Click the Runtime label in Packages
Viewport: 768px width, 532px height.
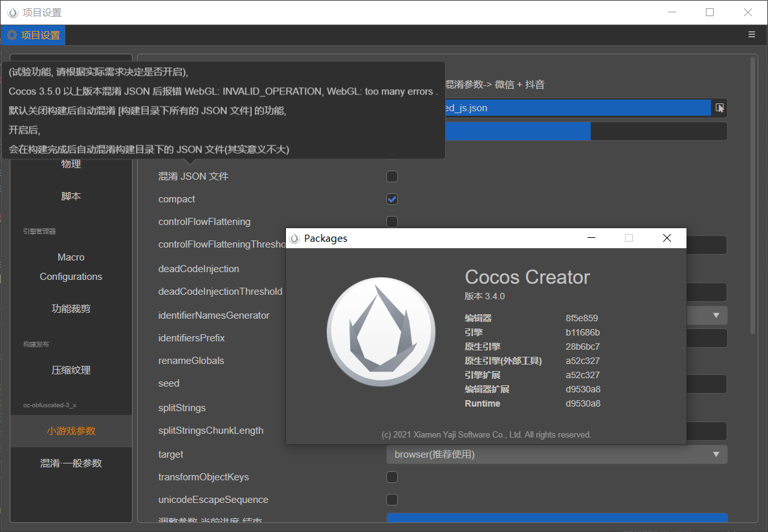click(x=482, y=403)
